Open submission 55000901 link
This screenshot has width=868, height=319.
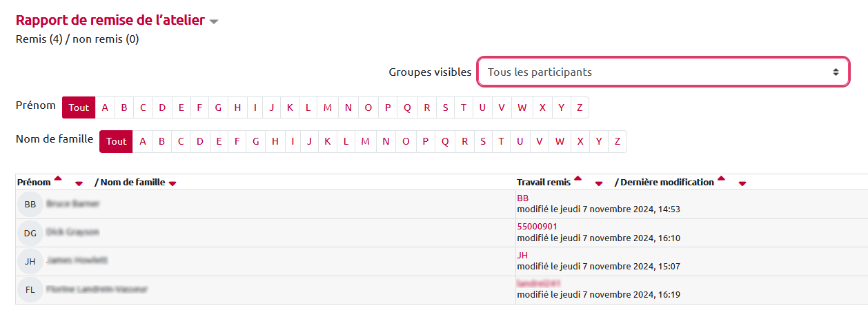coord(537,227)
